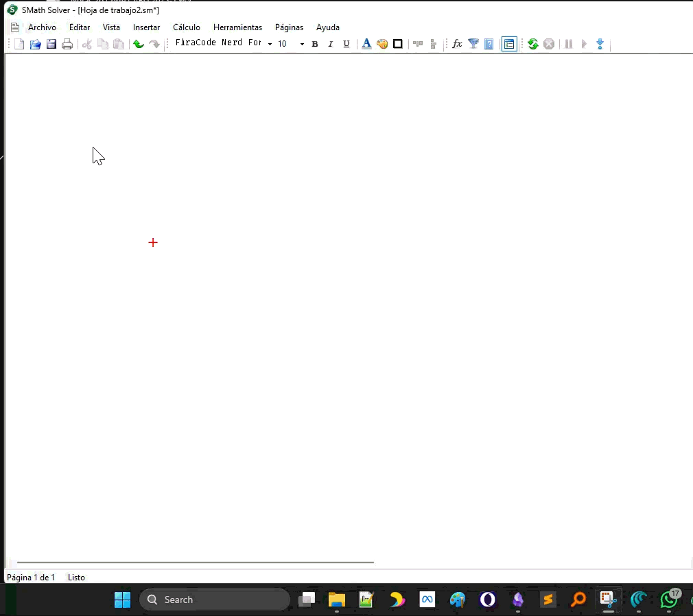Viewport: 693px width, 616px height.
Task: Click the Open file folder icon
Action: (35, 44)
